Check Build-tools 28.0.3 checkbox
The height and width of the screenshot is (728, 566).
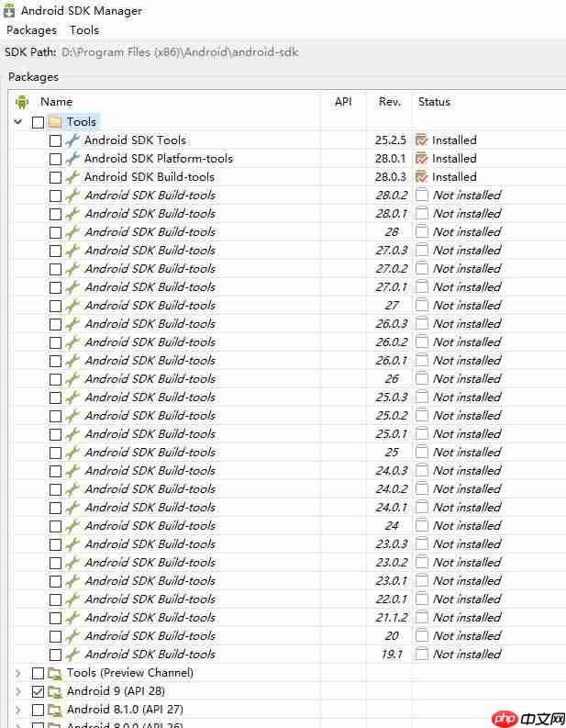[x=55, y=177]
